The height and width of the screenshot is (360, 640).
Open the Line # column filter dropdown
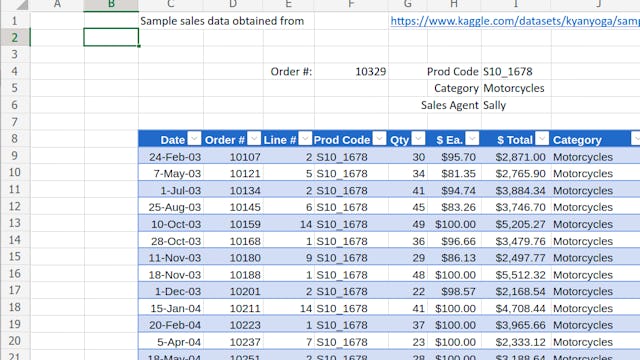(x=305, y=139)
